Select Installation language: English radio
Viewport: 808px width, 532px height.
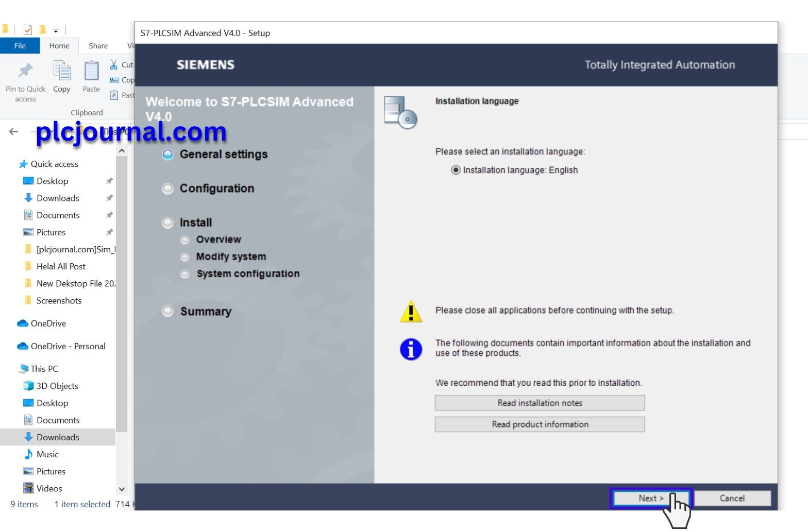(456, 170)
